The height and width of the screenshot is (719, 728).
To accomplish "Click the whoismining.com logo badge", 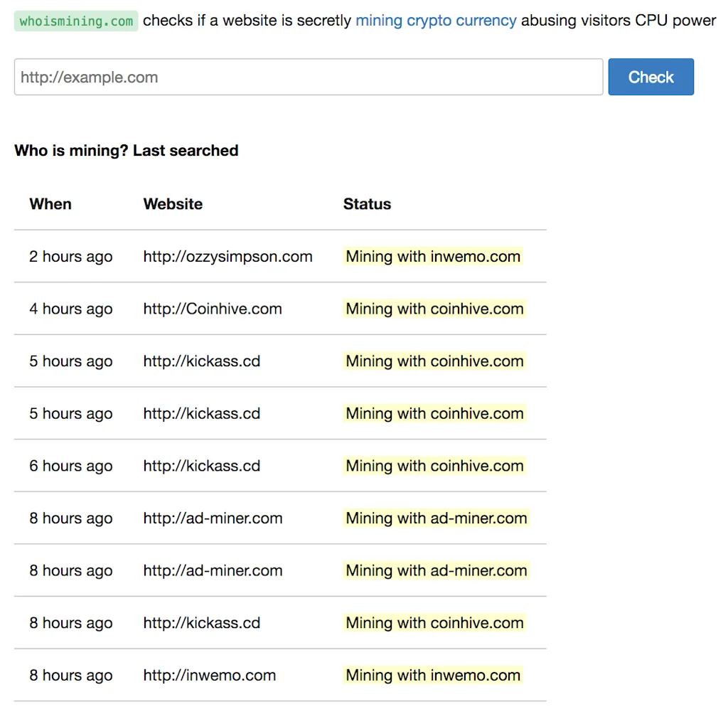I will [75, 21].
